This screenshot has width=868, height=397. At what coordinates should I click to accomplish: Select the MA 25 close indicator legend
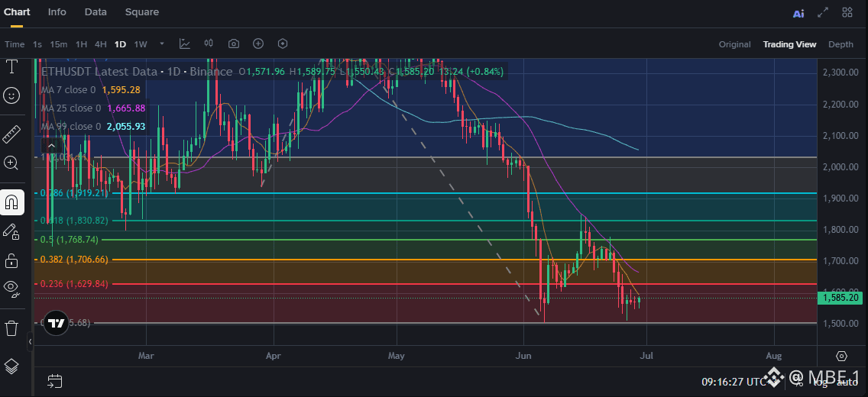pyautogui.click(x=93, y=108)
